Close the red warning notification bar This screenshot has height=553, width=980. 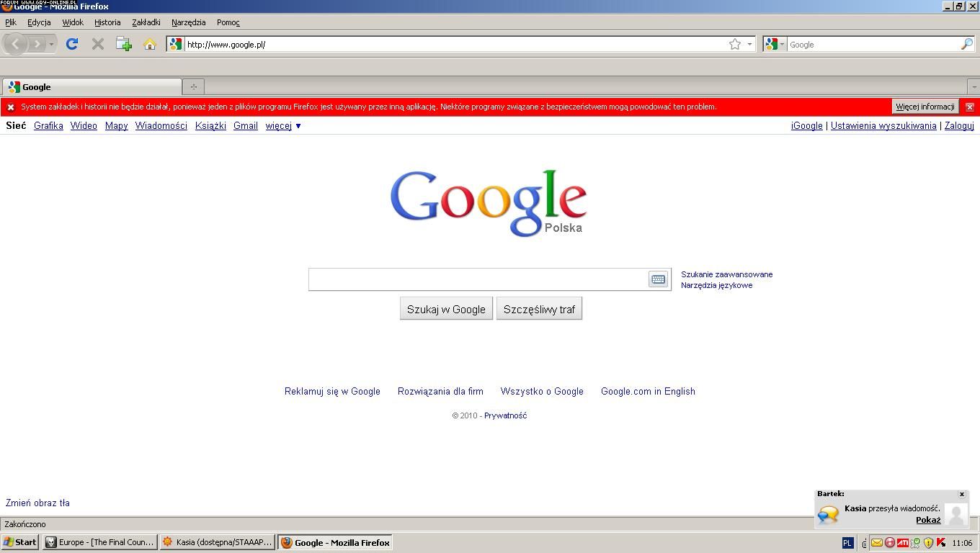pyautogui.click(x=970, y=107)
